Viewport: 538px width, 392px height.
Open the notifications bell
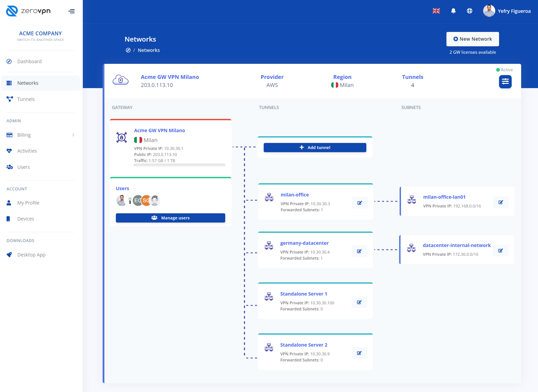tap(453, 11)
